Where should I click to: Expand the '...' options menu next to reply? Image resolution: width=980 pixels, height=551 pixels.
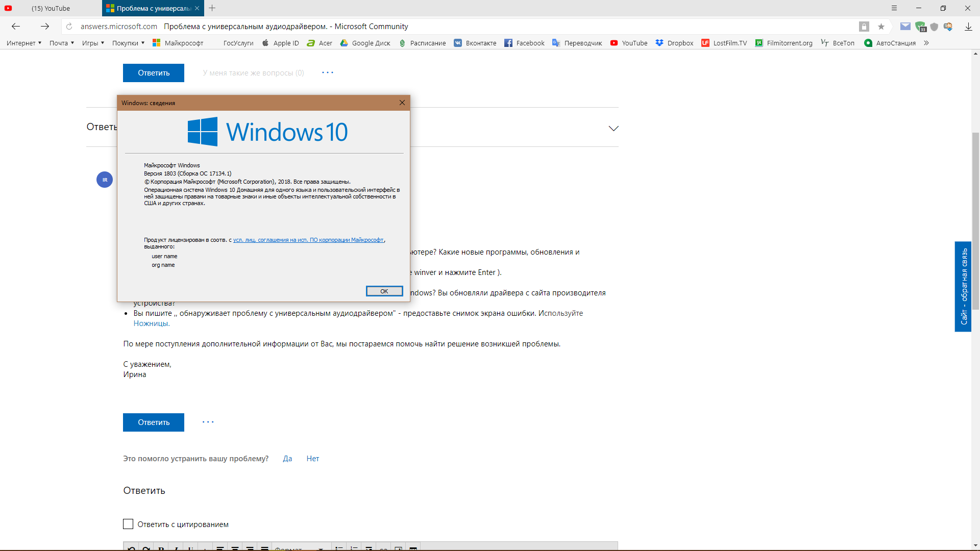pyautogui.click(x=209, y=422)
